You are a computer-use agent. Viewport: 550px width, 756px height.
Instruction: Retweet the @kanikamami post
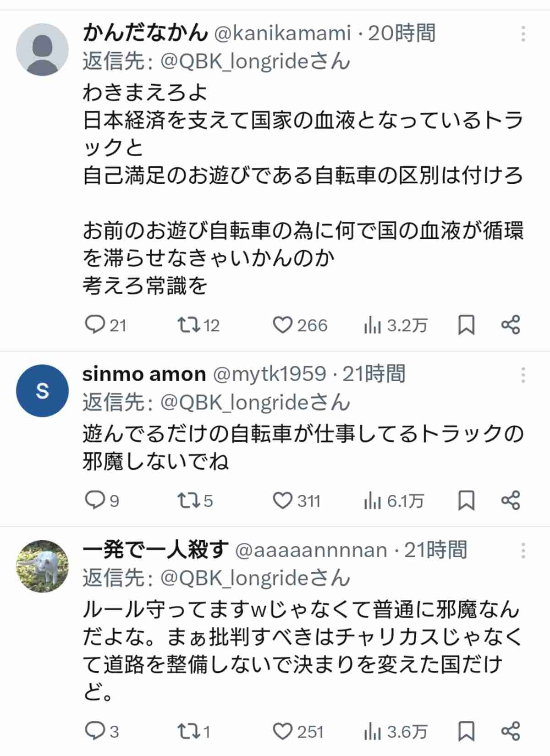(x=188, y=325)
